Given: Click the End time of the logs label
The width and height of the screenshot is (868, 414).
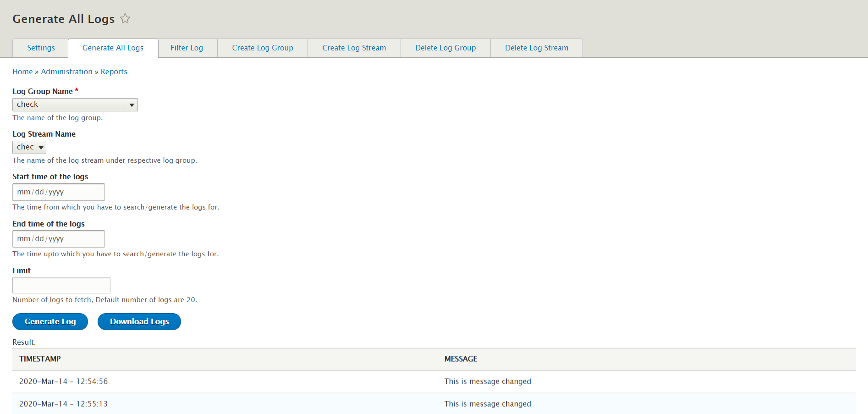Looking at the screenshot, I should 49,224.
